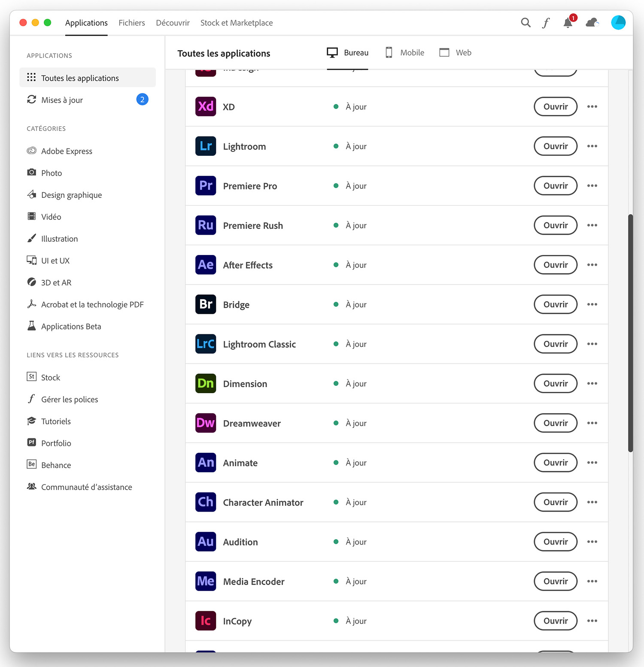Select Mises à jour in sidebar

coord(62,100)
